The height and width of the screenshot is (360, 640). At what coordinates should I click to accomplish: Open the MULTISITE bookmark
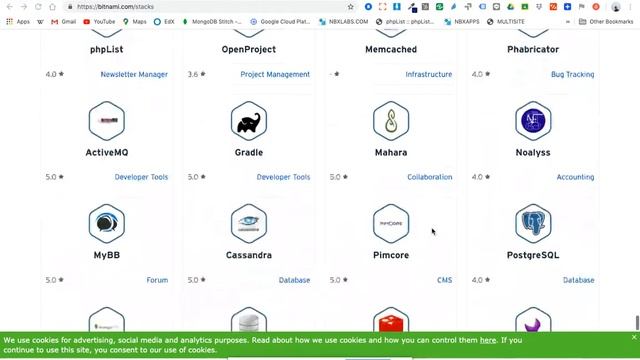[506, 22]
